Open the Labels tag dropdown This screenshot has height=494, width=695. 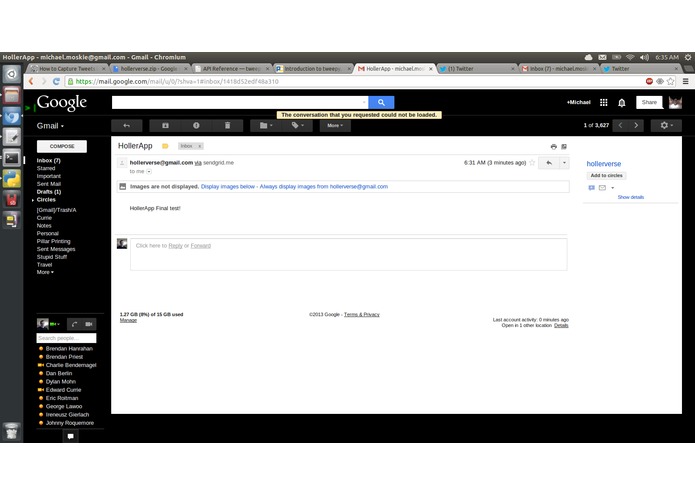point(297,126)
